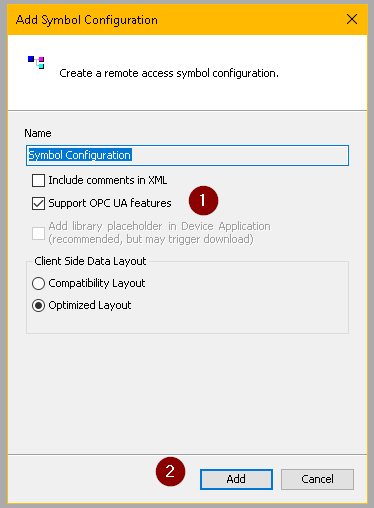The height and width of the screenshot is (508, 374).
Task: Click the symbol configuration icon
Action: coord(36,62)
